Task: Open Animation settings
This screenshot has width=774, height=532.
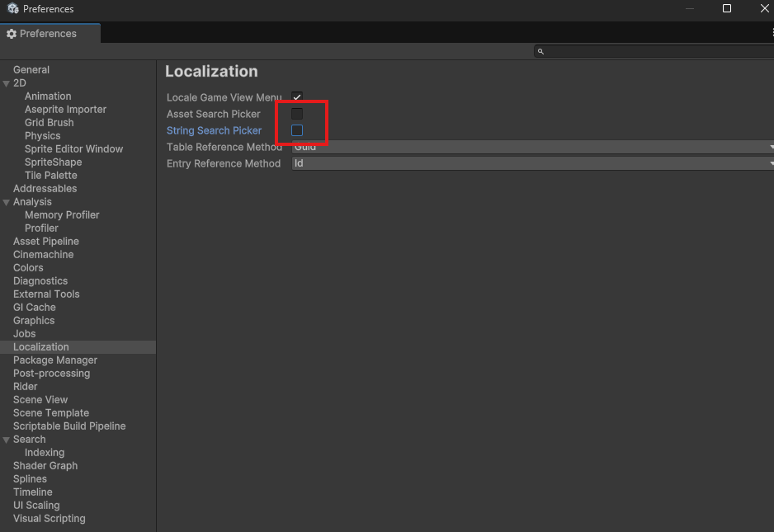Action: point(48,97)
